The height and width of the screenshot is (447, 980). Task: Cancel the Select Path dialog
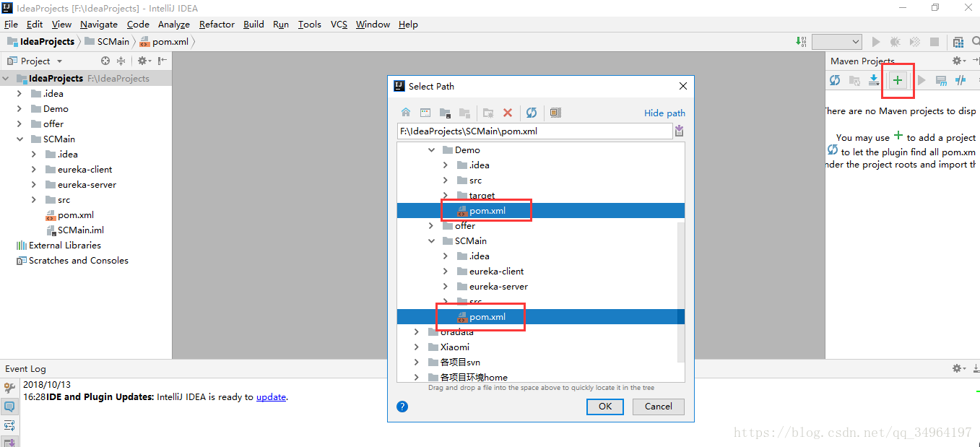658,407
